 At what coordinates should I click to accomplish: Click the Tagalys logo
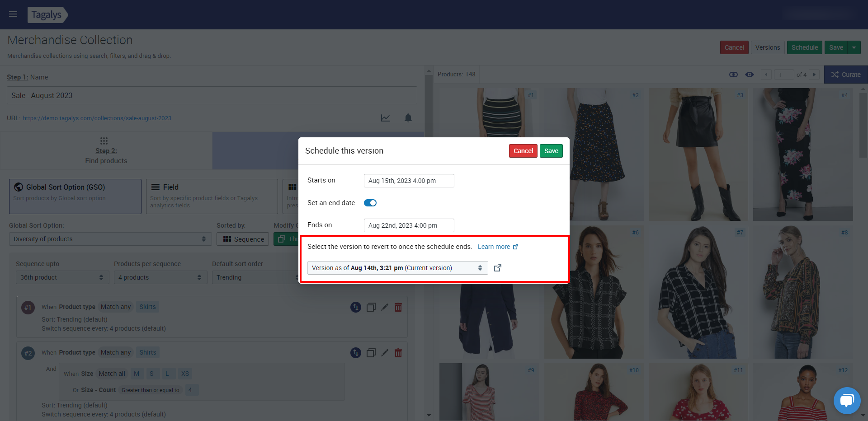tap(47, 14)
